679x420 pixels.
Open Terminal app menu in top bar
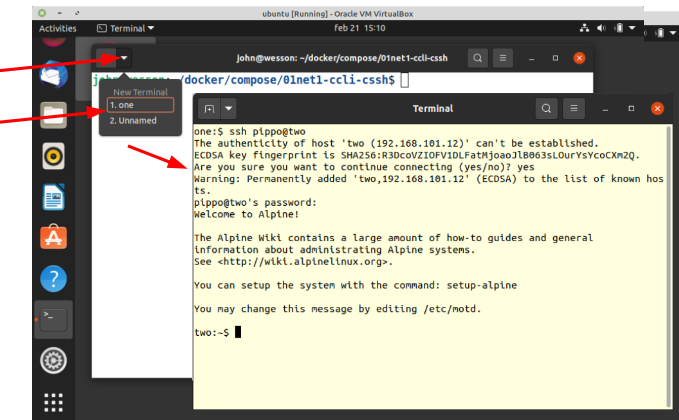pos(125,29)
